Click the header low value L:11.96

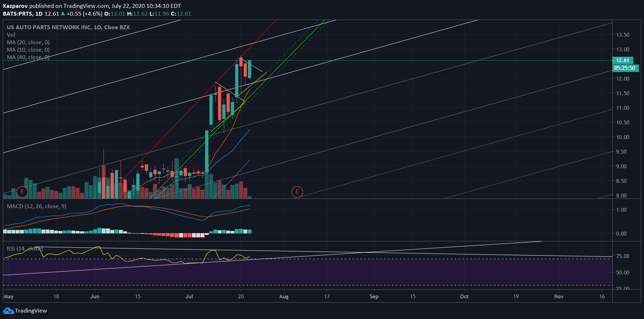click(x=159, y=14)
